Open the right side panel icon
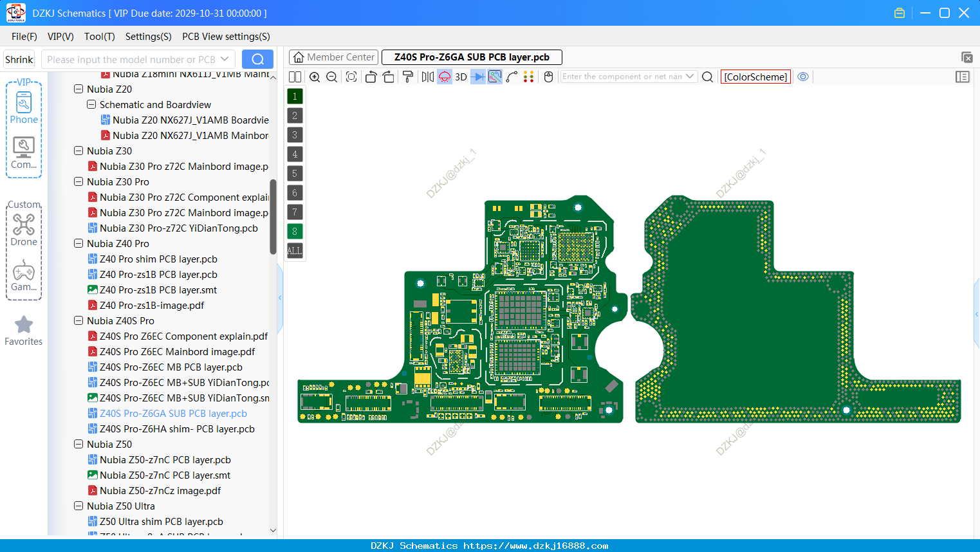 pyautogui.click(x=963, y=77)
